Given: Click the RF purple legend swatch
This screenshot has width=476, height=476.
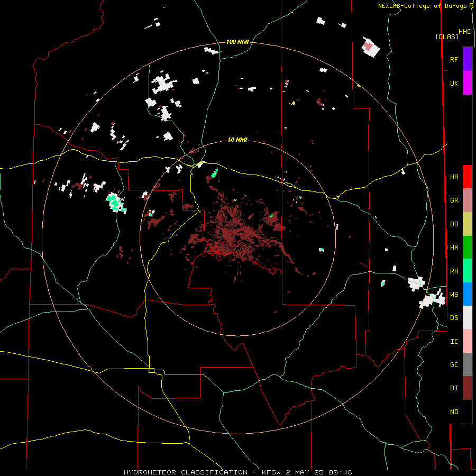Looking at the screenshot, I should click(467, 59).
